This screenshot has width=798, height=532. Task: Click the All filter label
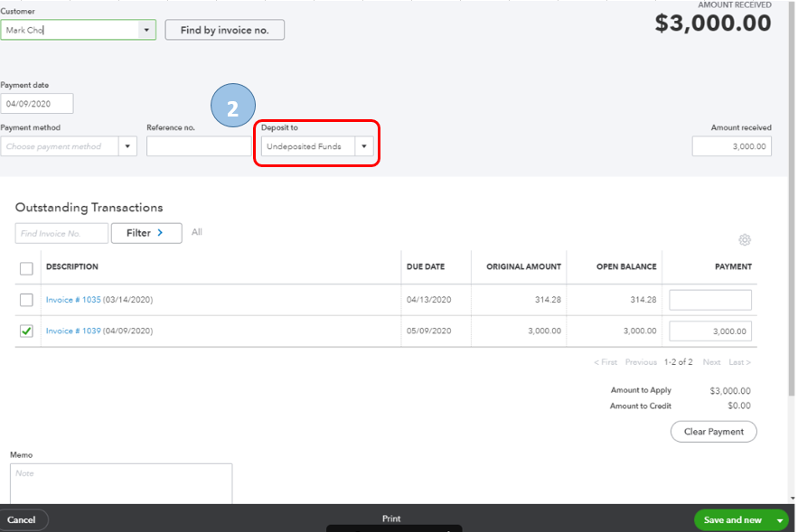(x=197, y=232)
